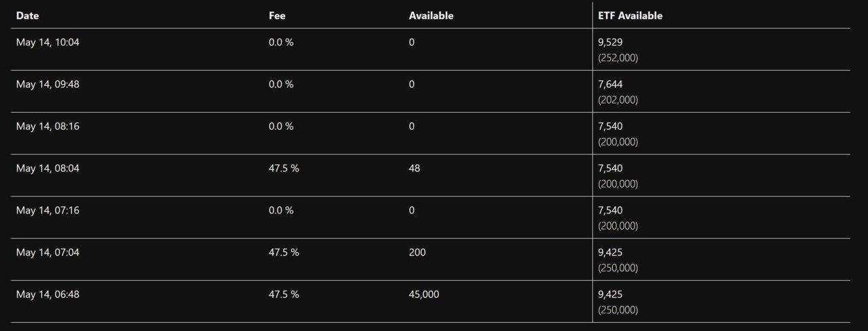
Task: Click the 45,000 available value
Action: click(x=424, y=295)
